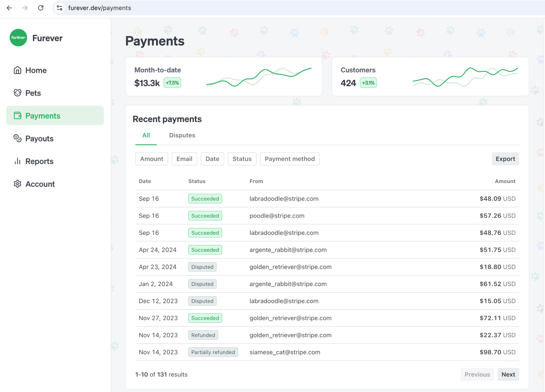Click the Home house icon in sidebar
Screen dimensions: 545x392
17,70
